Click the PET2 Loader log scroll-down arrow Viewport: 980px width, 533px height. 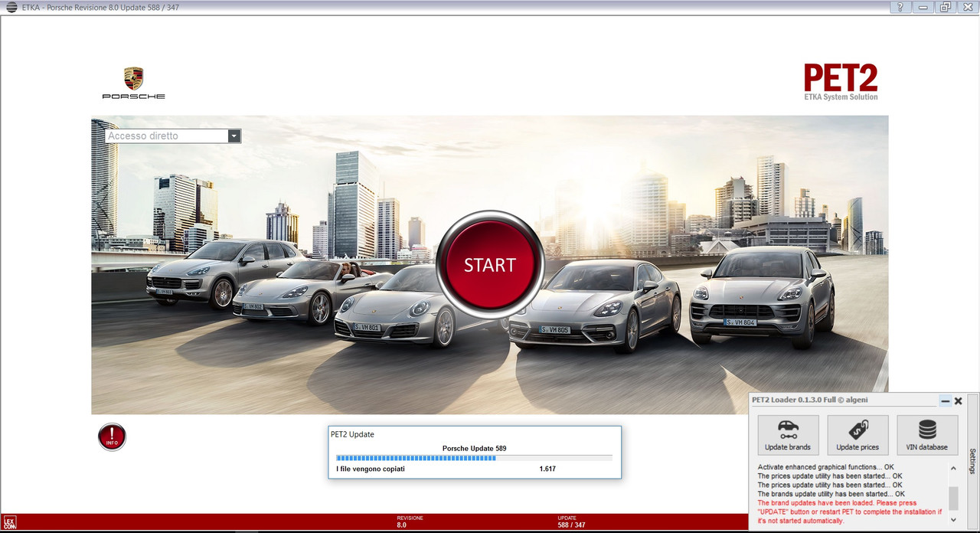point(953,519)
